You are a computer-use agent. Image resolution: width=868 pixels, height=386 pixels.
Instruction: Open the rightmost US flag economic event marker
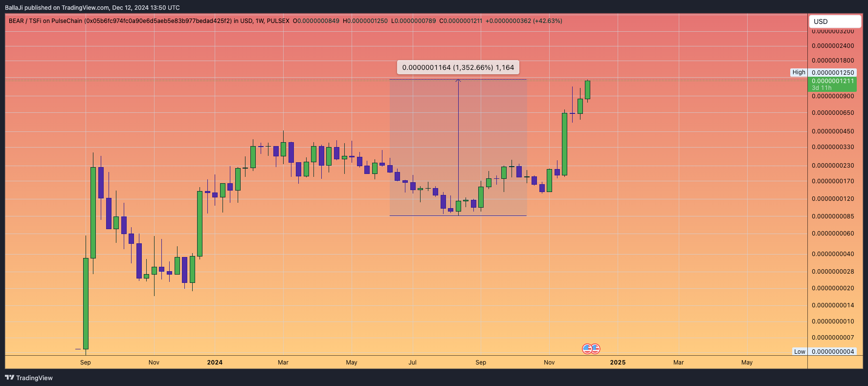[x=595, y=348]
